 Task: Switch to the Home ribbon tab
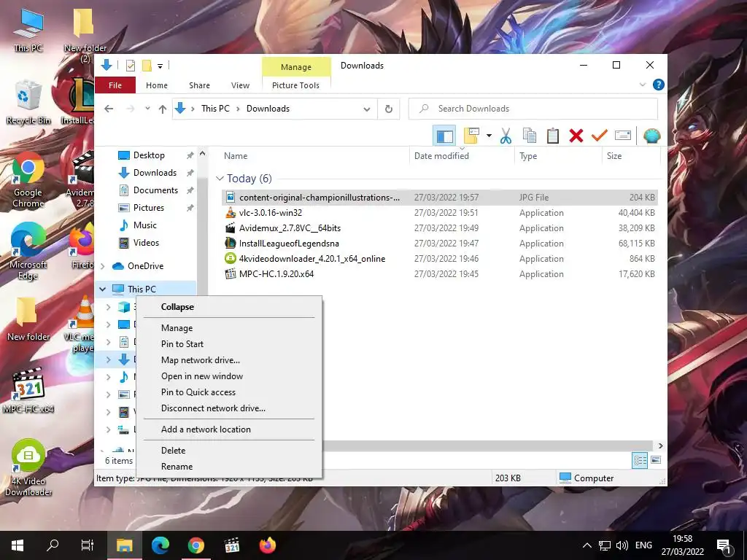[157, 85]
